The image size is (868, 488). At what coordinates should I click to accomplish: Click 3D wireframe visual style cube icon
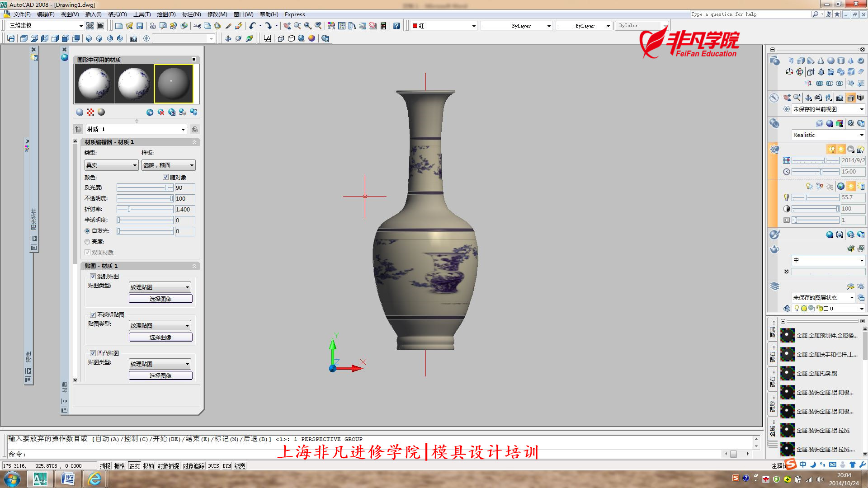coord(281,39)
